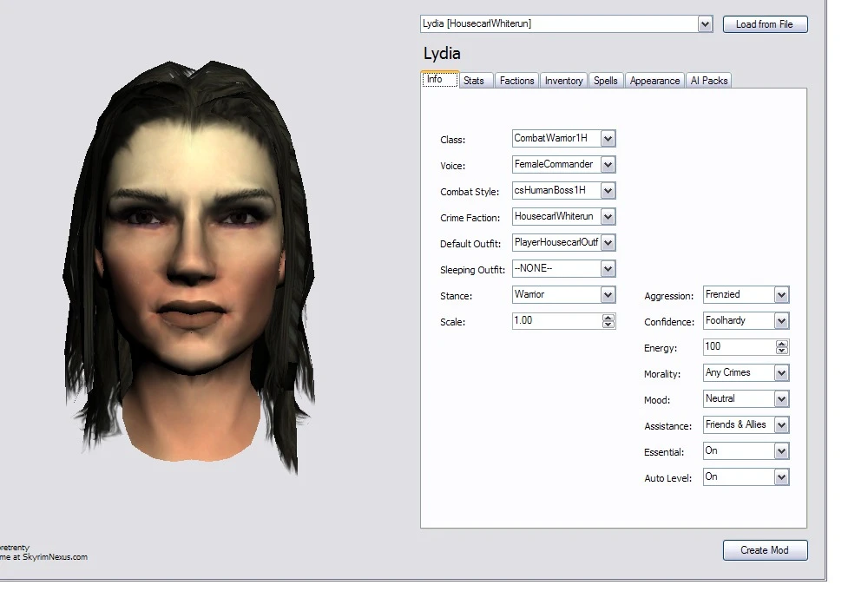Screen dimensions: 868x611
Task: Click the Crime Faction label
Action: click(470, 218)
